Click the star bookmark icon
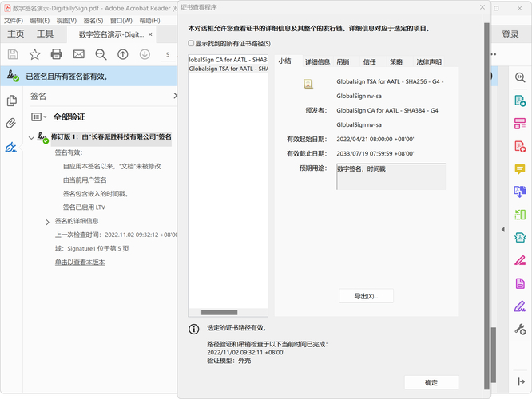 click(x=34, y=54)
